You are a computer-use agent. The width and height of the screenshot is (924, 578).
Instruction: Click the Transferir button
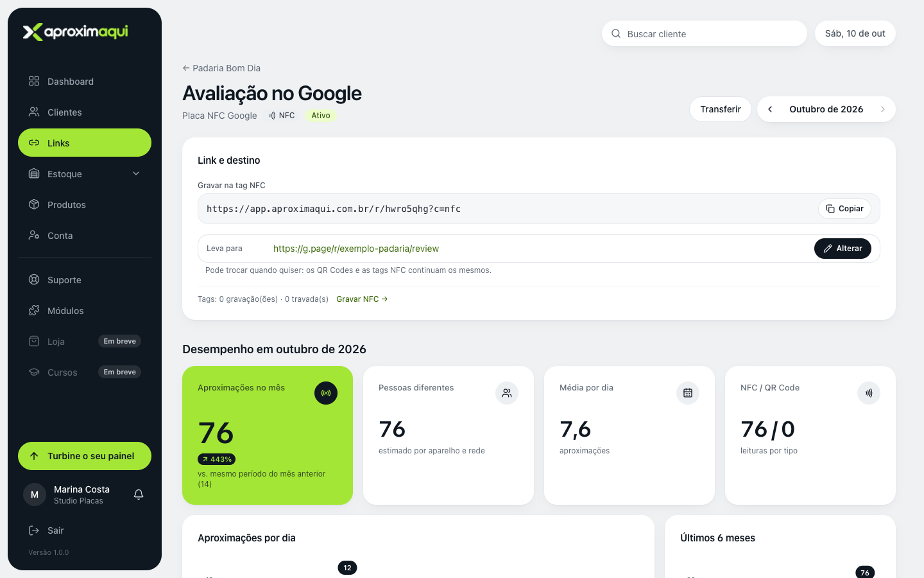point(721,109)
